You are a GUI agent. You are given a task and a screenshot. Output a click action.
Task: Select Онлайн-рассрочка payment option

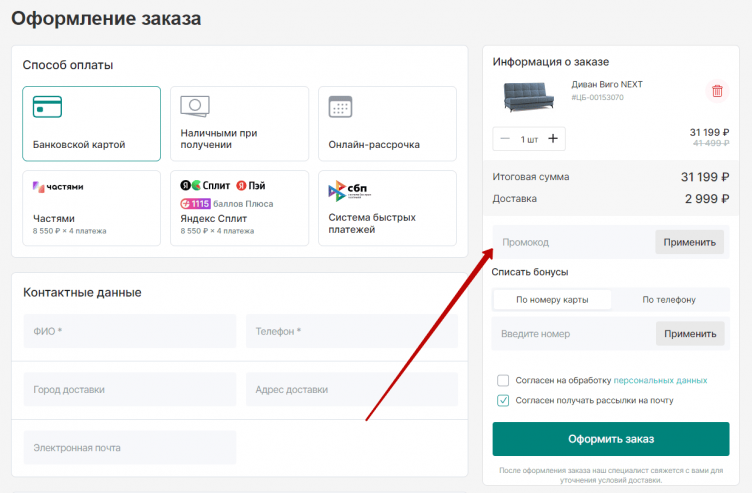click(x=387, y=124)
